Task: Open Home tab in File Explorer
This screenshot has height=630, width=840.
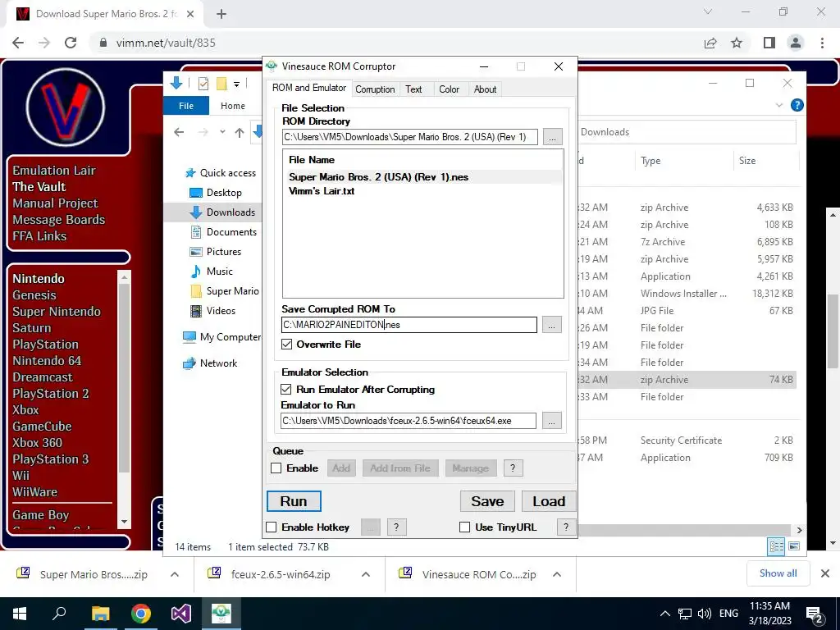Action: point(232,106)
